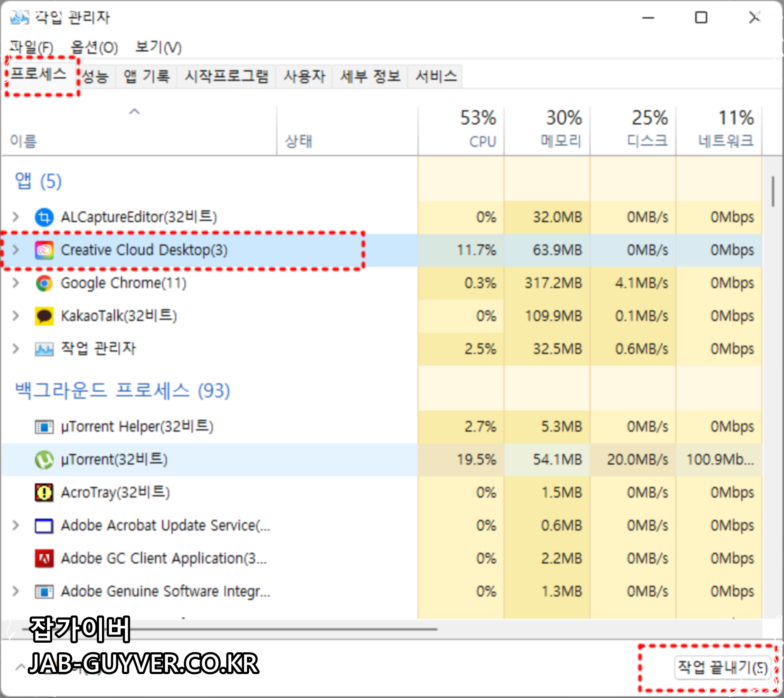Open the 보기(V) menu

point(158,47)
